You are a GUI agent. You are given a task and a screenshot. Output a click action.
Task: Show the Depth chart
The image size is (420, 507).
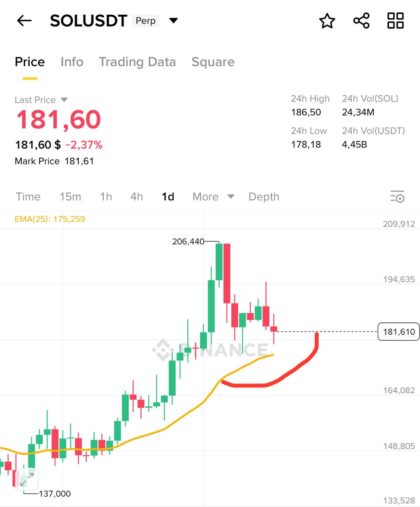tap(264, 197)
